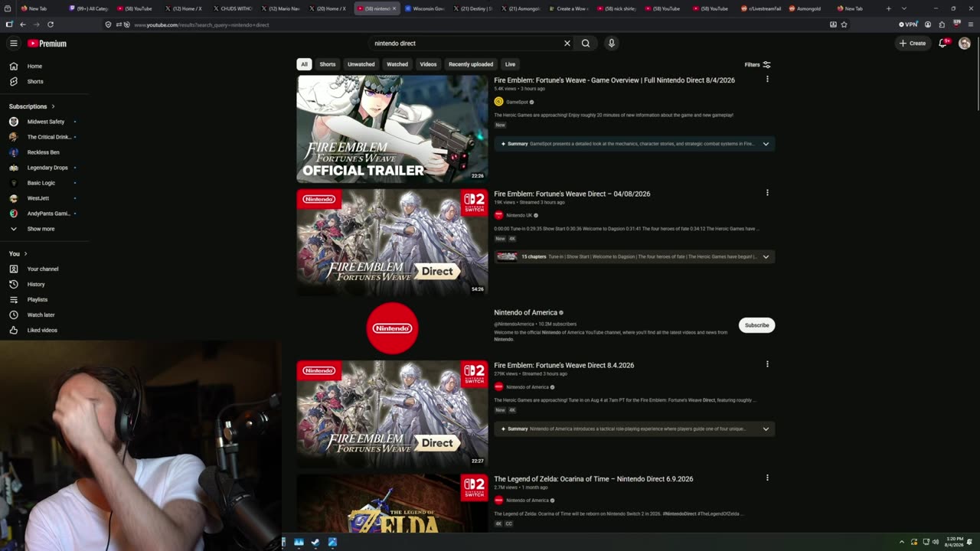This screenshot has width=980, height=551.
Task: Bookmark this page with star icon
Action: 844,24
